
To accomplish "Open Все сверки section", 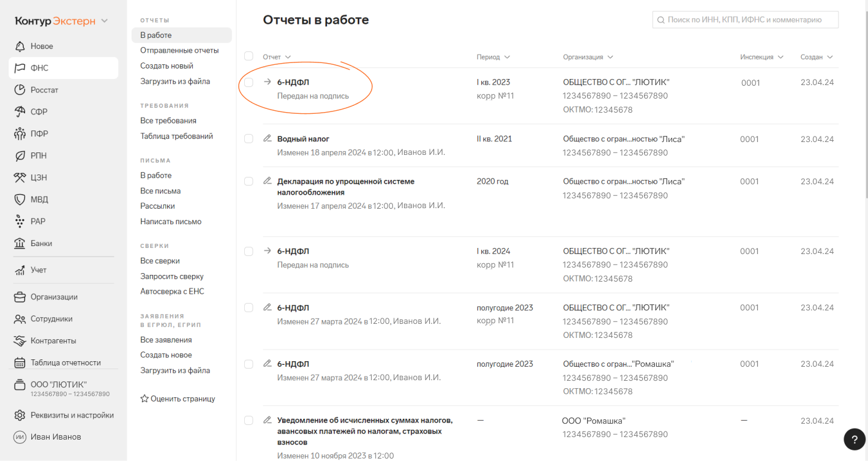I will pyautogui.click(x=160, y=261).
